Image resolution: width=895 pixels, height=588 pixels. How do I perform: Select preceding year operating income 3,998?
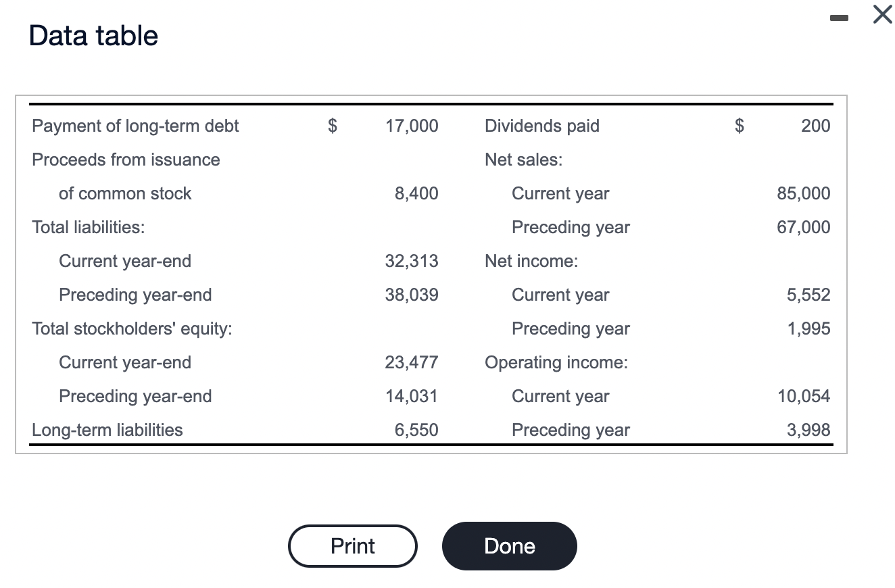[x=812, y=430]
